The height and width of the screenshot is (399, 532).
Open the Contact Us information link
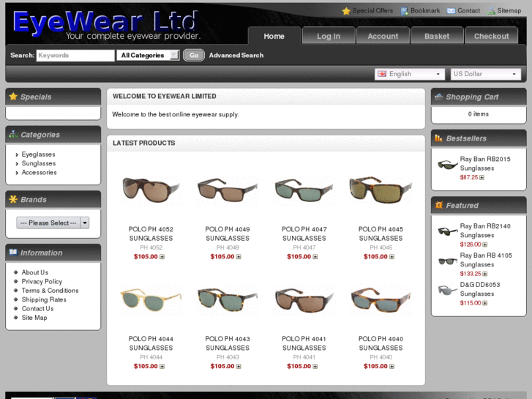pos(37,309)
